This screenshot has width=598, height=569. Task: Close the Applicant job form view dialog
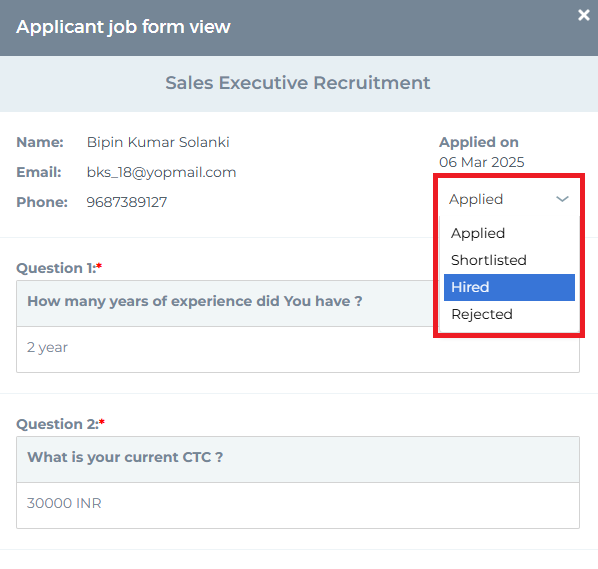pos(584,15)
